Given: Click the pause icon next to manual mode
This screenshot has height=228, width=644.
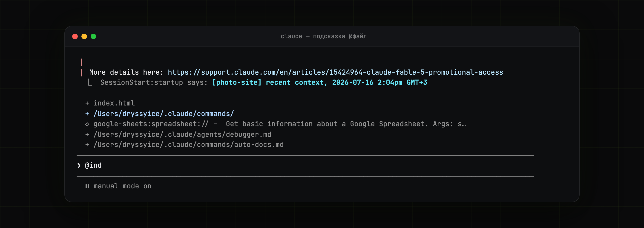Looking at the screenshot, I should (x=87, y=186).
